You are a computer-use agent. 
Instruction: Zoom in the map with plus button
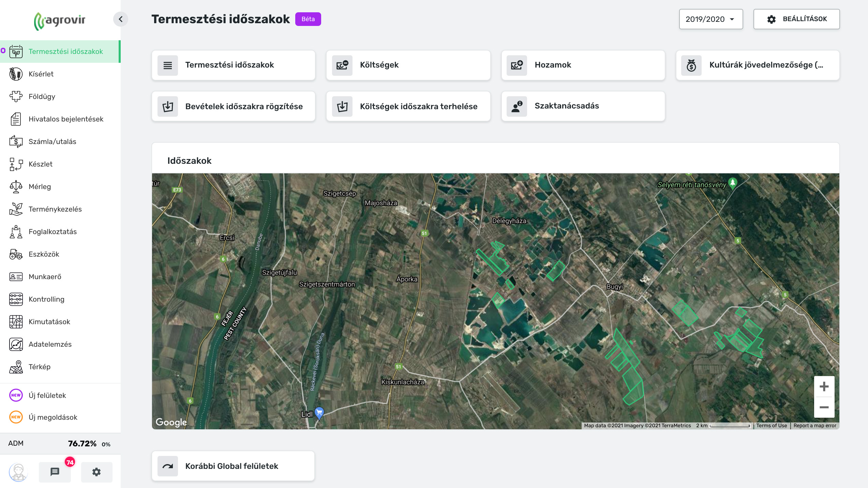[824, 387]
